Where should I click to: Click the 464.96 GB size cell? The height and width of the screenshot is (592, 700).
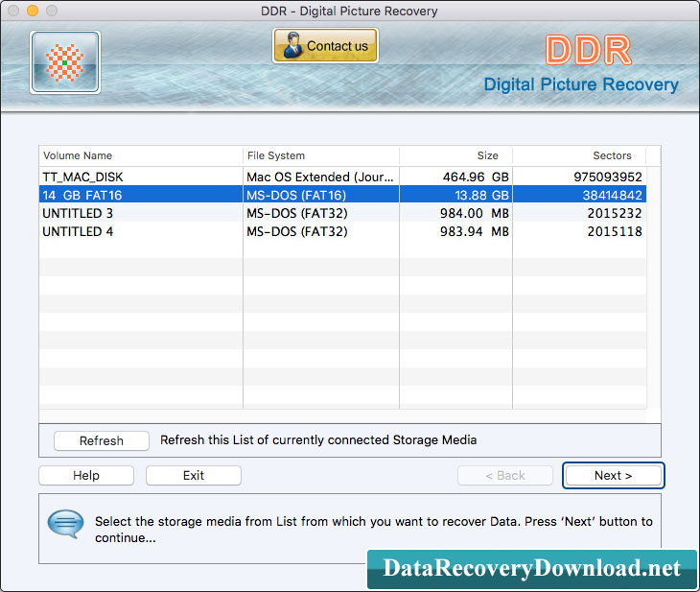[455, 177]
